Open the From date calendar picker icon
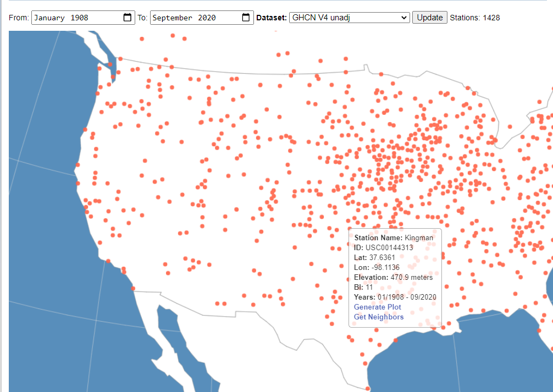This screenshot has width=553, height=392. tap(128, 17)
